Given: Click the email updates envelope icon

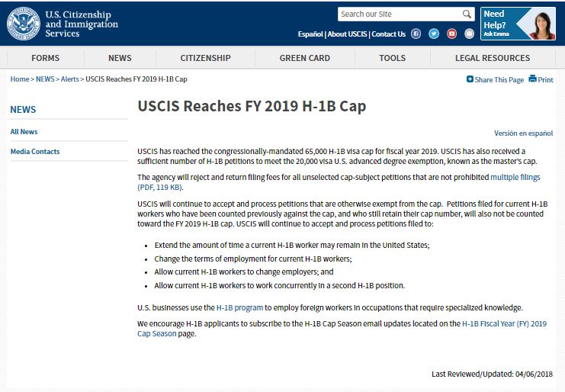Looking at the screenshot, I should 469,34.
